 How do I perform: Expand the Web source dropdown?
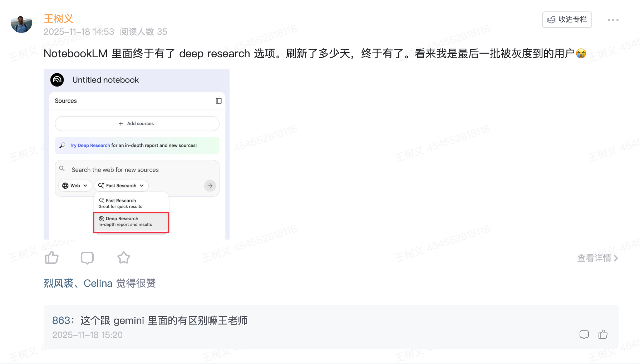75,186
